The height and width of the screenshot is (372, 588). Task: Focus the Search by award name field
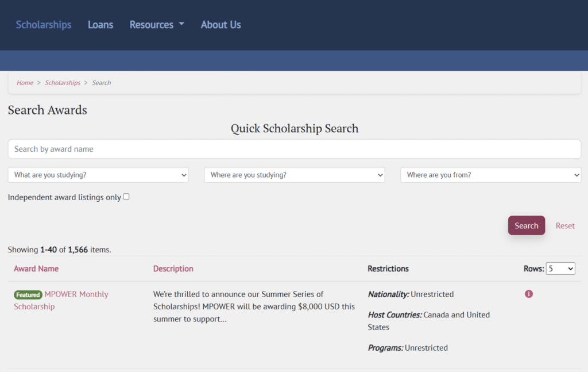295,149
